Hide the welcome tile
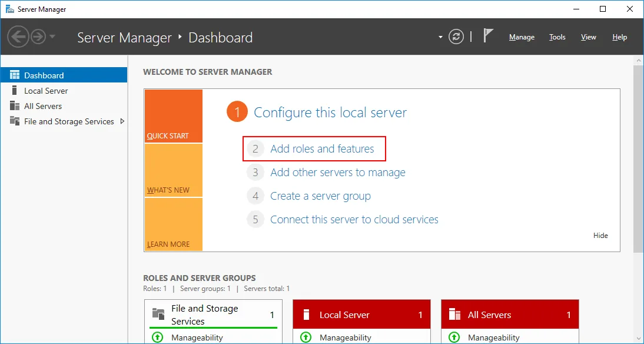 tap(600, 235)
